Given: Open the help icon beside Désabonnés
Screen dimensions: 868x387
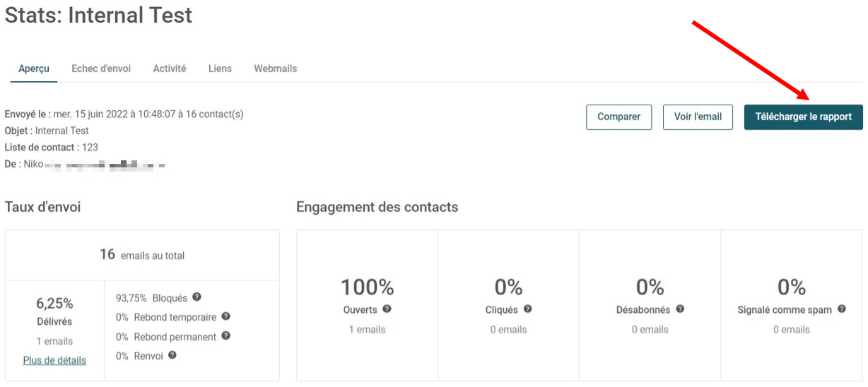Looking at the screenshot, I should 679,309.
